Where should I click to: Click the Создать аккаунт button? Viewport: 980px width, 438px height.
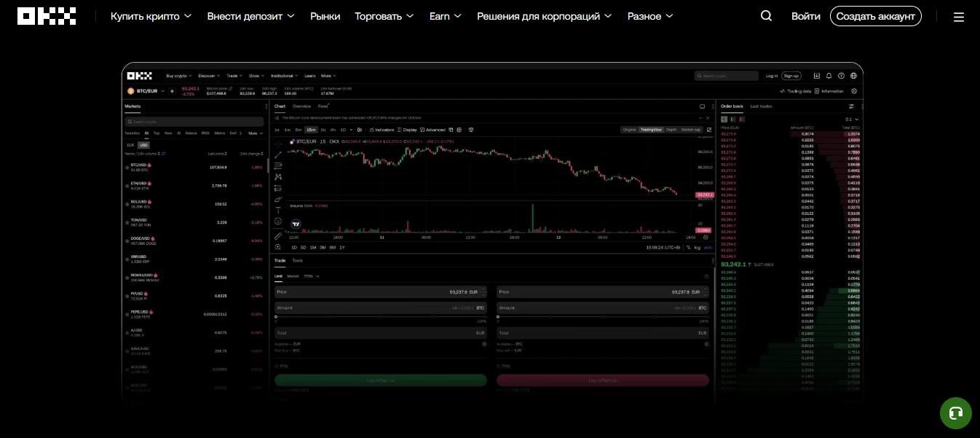pos(875,16)
